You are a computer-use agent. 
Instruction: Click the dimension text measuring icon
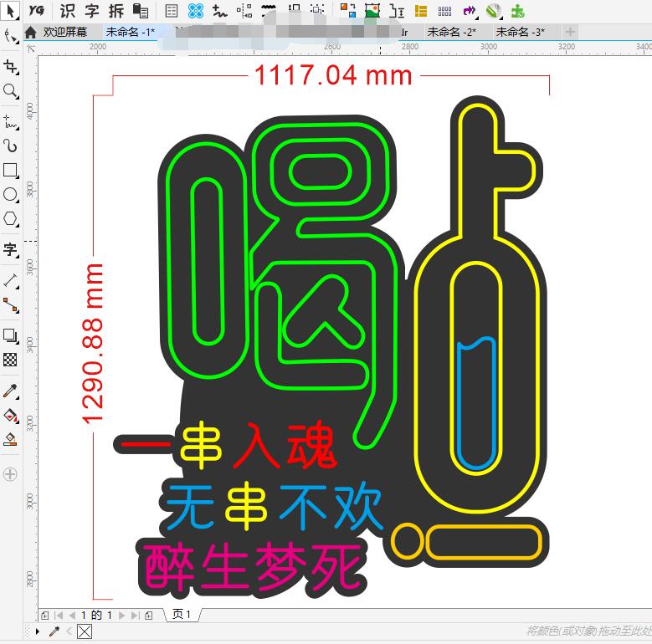[397, 11]
